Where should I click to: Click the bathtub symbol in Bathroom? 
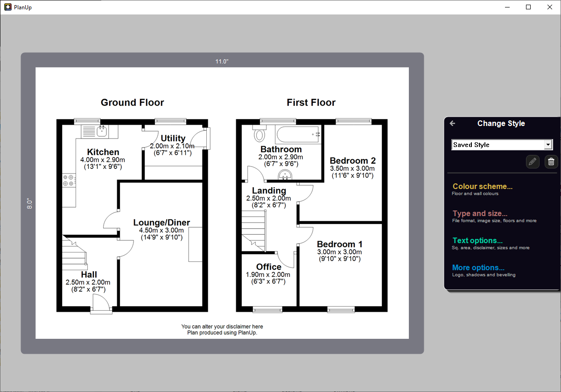(x=298, y=134)
